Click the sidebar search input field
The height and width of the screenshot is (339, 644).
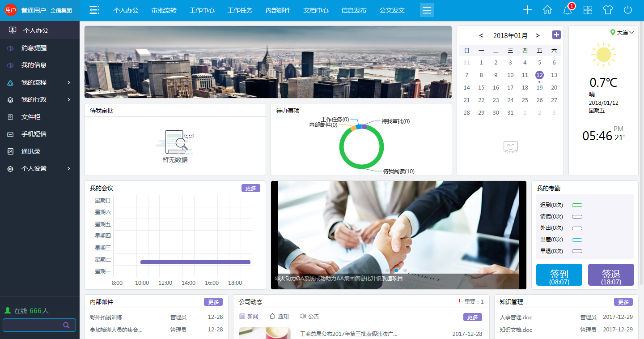click(32, 325)
